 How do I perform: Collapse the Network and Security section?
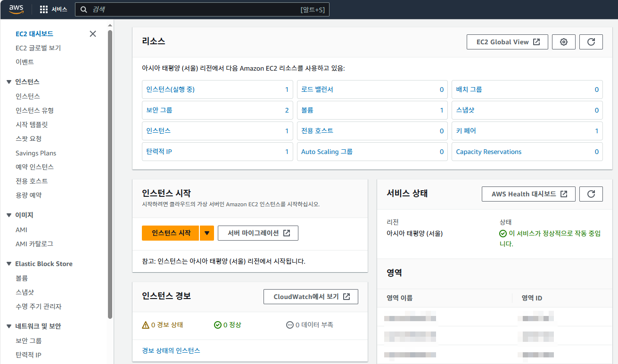(8, 326)
